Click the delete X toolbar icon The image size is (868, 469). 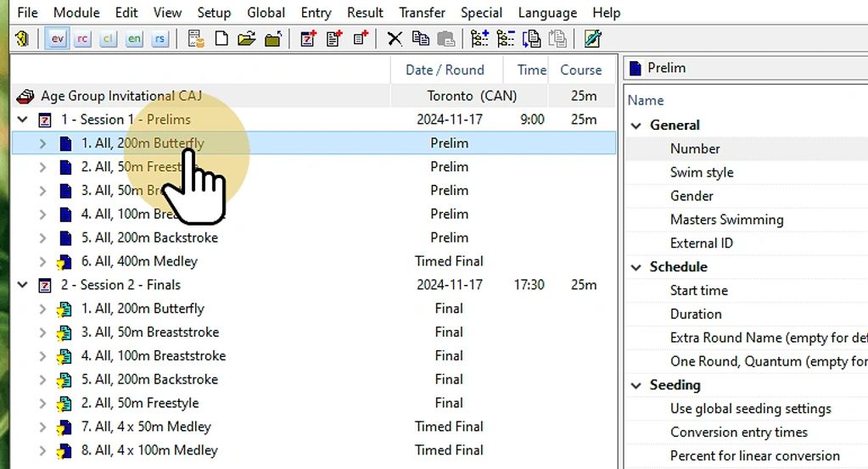coord(395,38)
